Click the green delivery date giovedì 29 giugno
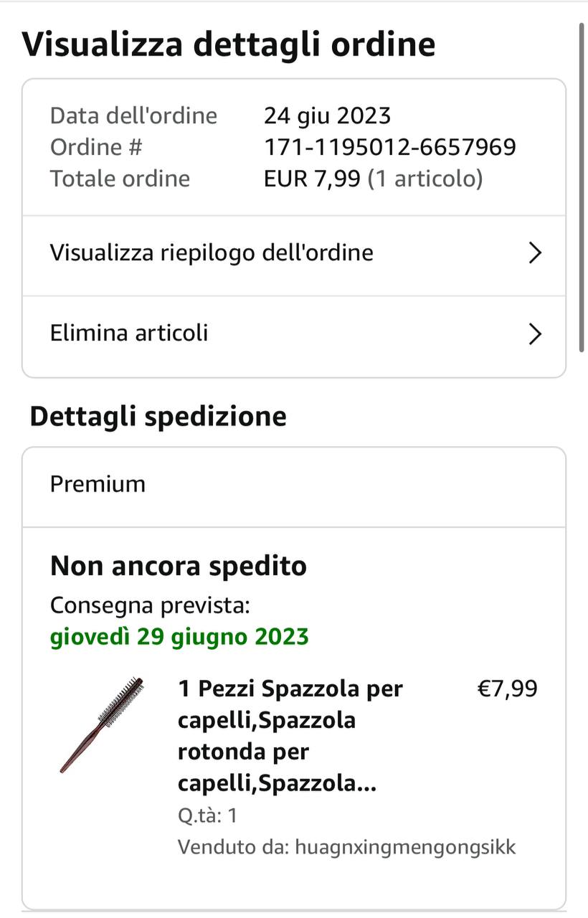This screenshot has height=918, width=588. [179, 637]
